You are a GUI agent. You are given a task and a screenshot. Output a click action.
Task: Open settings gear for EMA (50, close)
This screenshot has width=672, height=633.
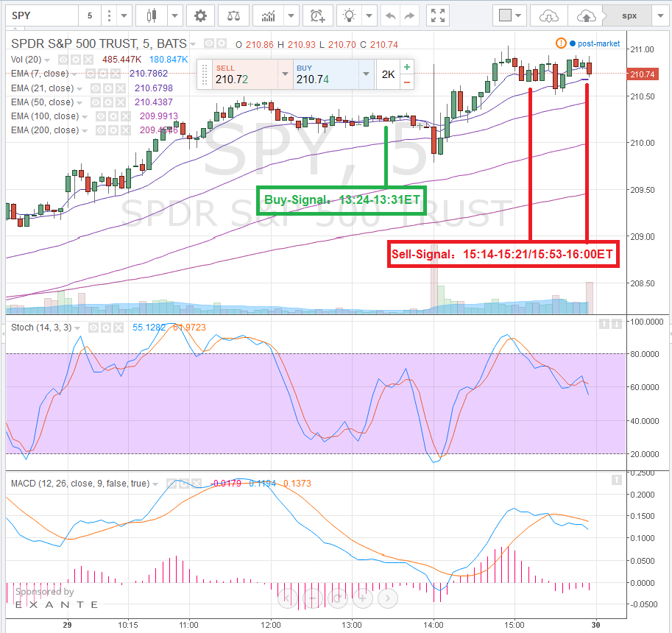coord(108,102)
